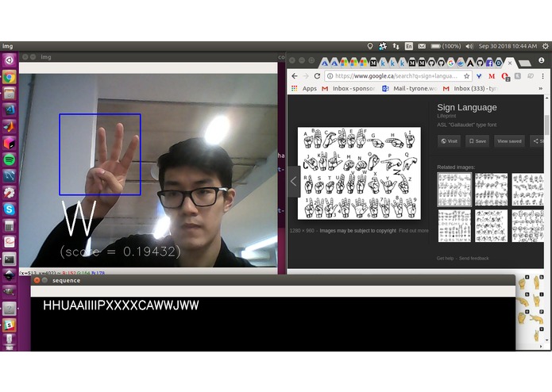Close the sequence window
The image size is (552, 392).
click(37, 280)
